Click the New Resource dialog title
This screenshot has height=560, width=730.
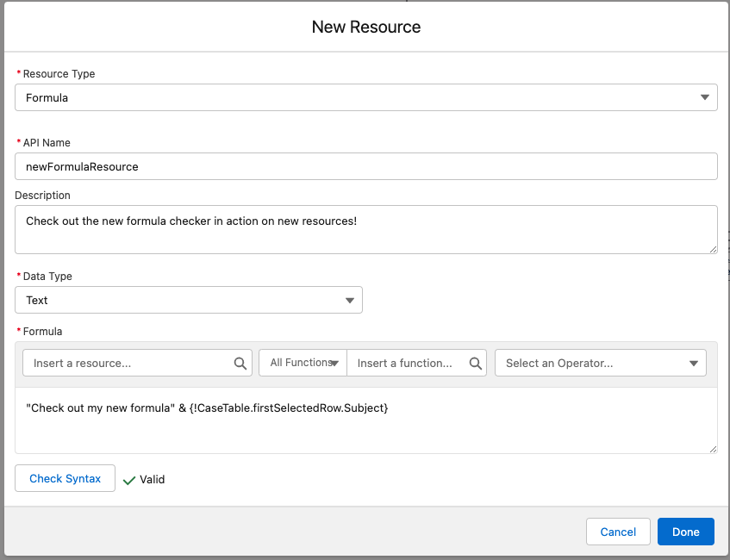point(366,27)
